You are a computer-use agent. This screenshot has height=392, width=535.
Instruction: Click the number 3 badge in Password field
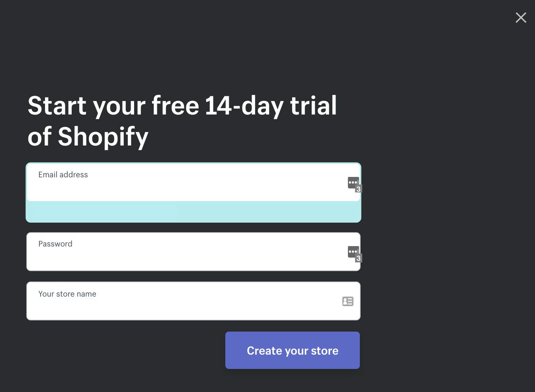(x=359, y=258)
